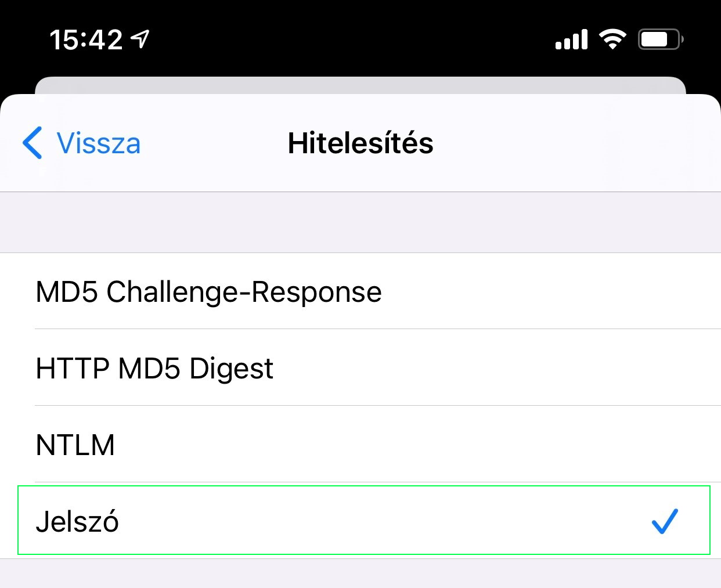This screenshot has height=588, width=721.
Task: Select NTLM authentication method
Action: (75, 445)
